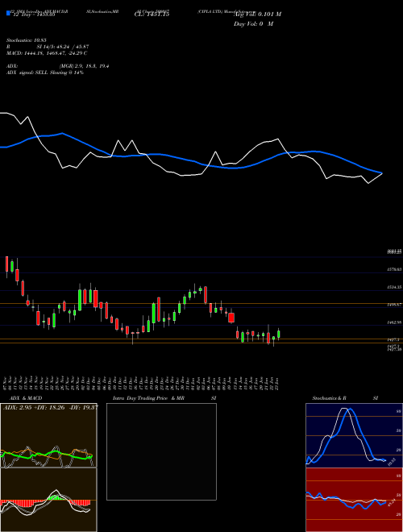Click the 'Avg Vol: 0.101 M' label
This screenshot has width=403, height=532.
tap(257, 14)
